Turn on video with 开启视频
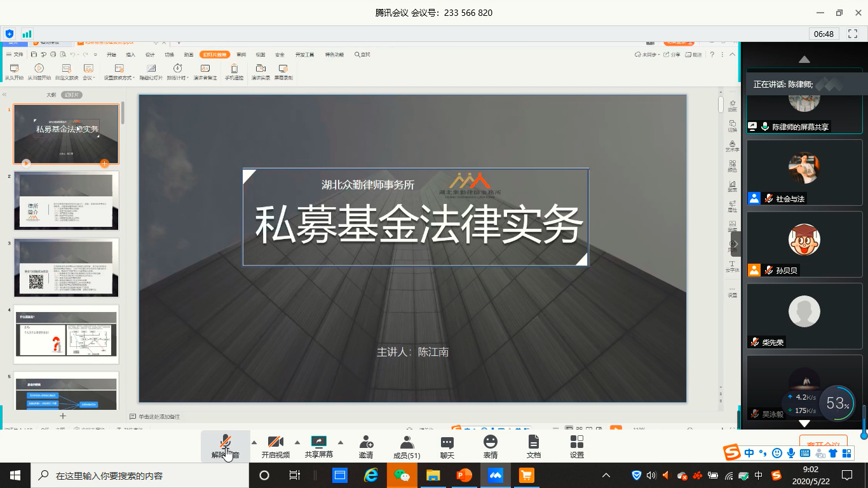868x488 pixels. (x=275, y=445)
